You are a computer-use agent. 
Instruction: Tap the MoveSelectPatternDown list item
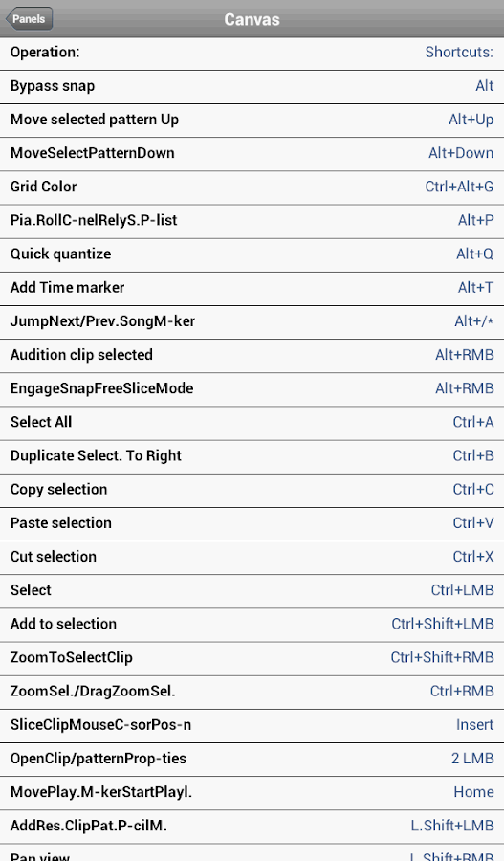pos(252,154)
